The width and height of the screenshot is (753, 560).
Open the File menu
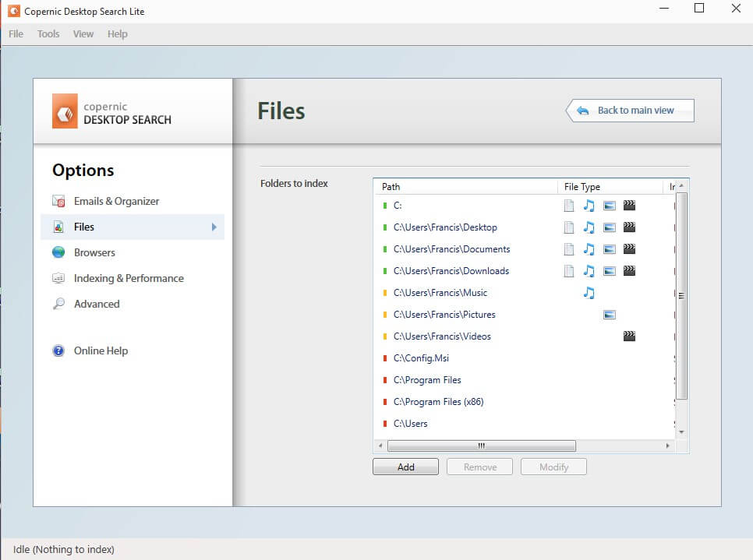pyautogui.click(x=16, y=33)
